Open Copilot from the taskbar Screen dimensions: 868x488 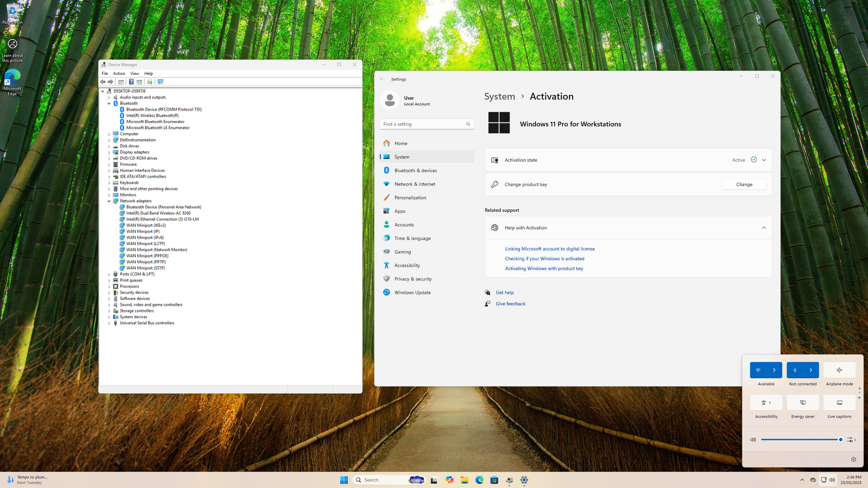pyautogui.click(x=450, y=480)
